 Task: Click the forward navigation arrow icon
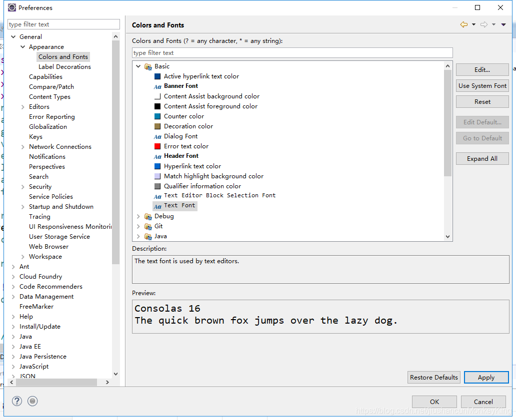[x=484, y=24]
